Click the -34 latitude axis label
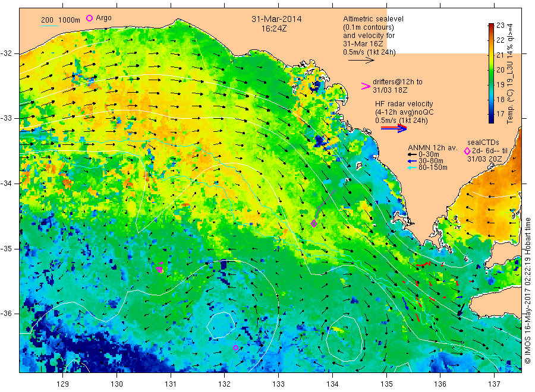Screen dimensions: 535x392 tap(5, 184)
